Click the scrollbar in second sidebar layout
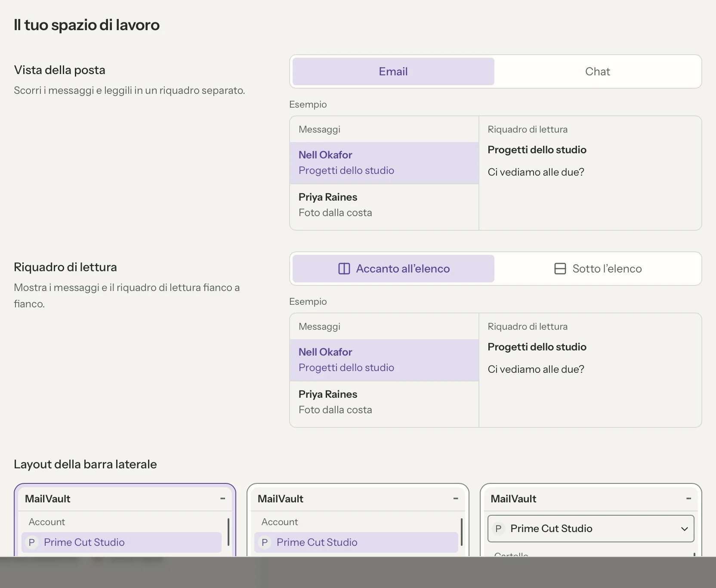Screen dimensions: 716x588 point(461,532)
